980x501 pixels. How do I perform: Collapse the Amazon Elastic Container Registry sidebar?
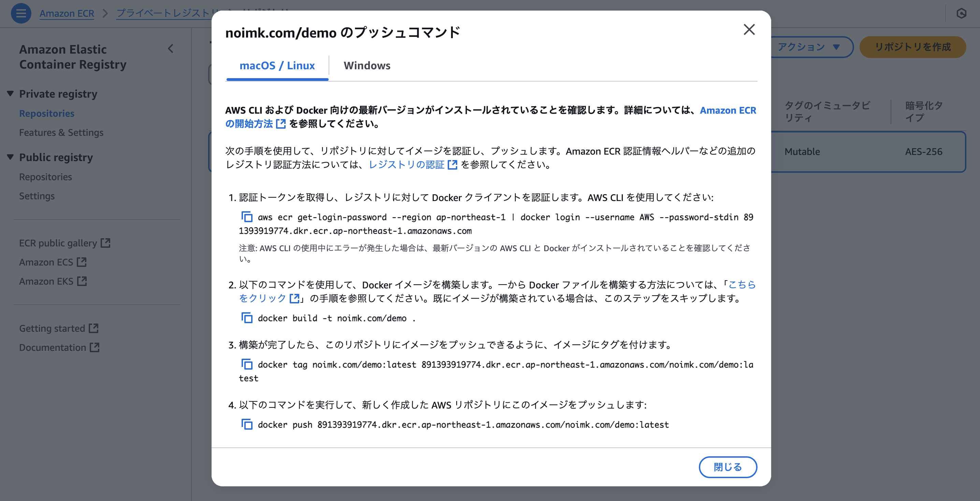pos(170,49)
